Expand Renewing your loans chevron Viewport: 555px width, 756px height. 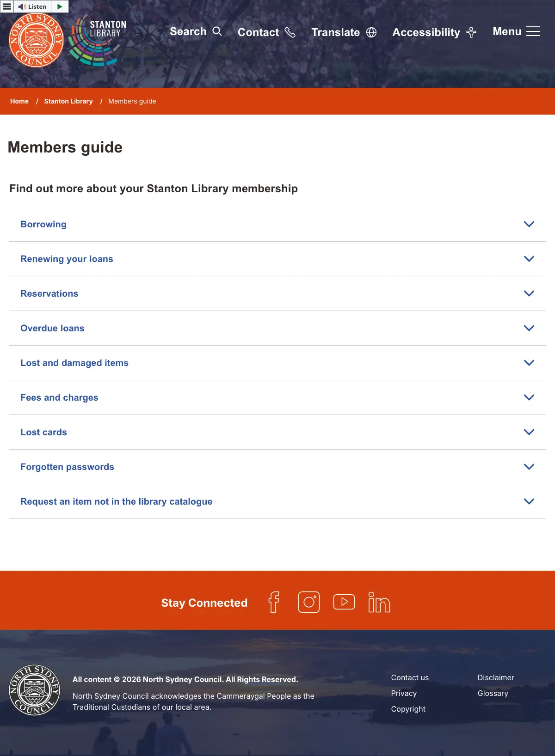[x=529, y=259]
